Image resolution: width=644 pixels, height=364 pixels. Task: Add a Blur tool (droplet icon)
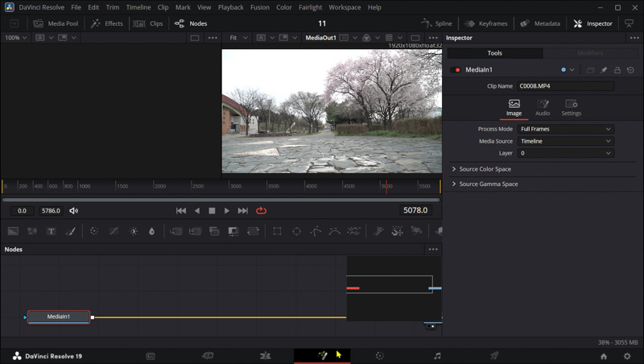pyautogui.click(x=152, y=231)
